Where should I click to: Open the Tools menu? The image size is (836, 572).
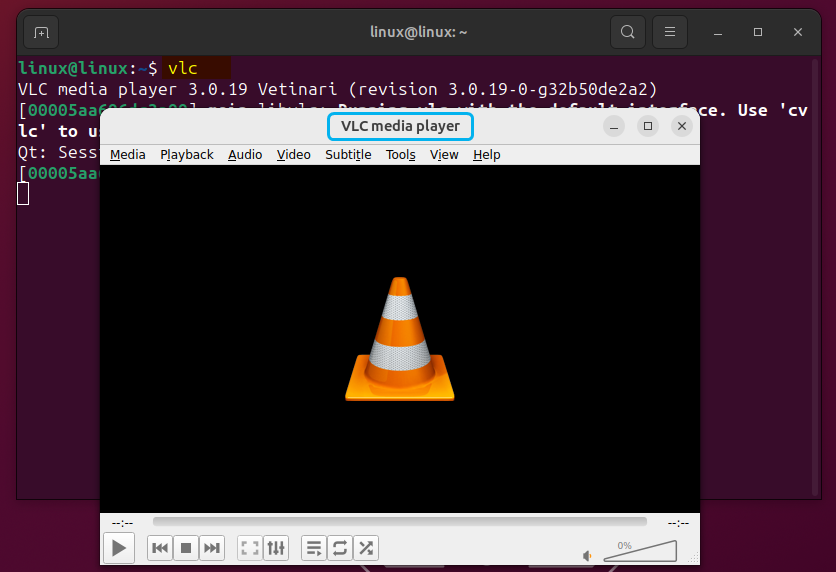coord(400,155)
